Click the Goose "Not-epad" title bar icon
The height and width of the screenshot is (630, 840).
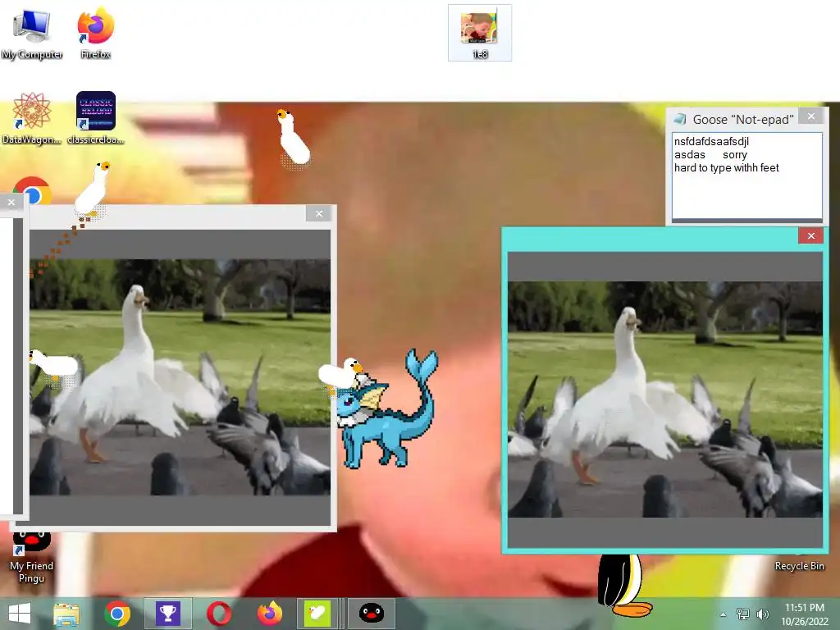680,119
